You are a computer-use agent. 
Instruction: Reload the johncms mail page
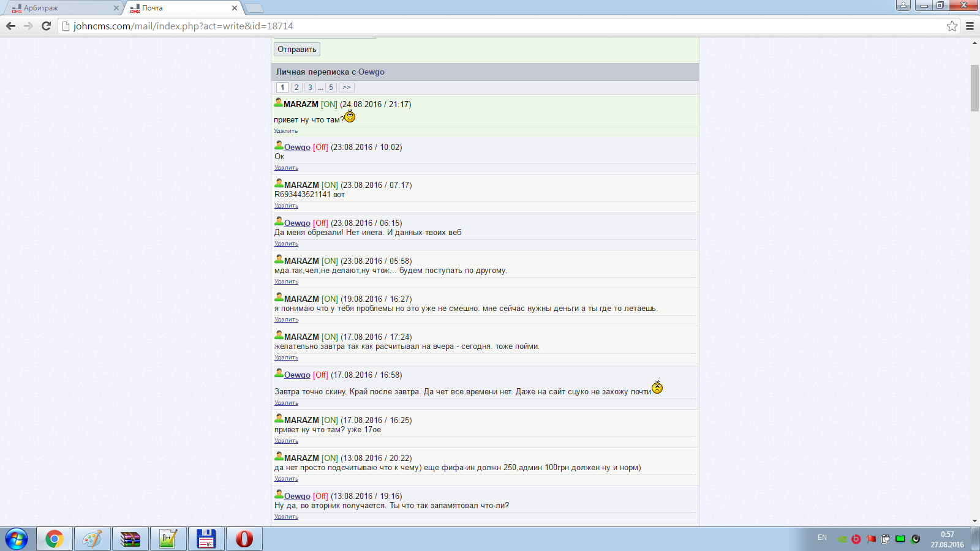tap(46, 26)
